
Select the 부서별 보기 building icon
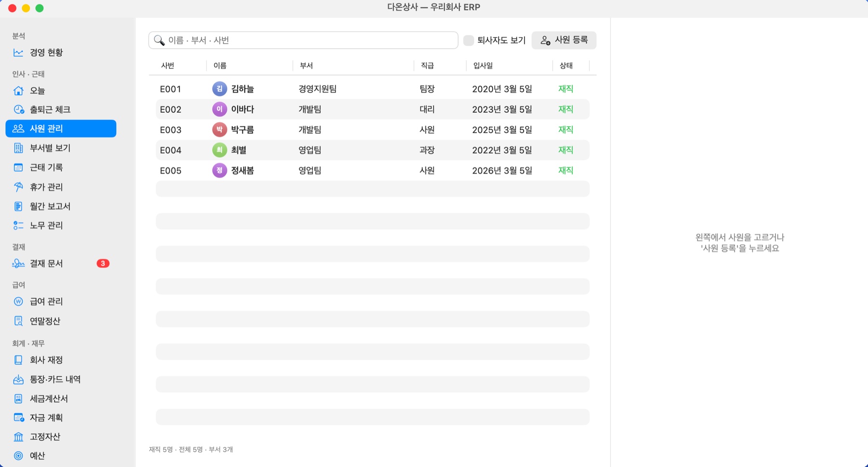pyautogui.click(x=18, y=148)
